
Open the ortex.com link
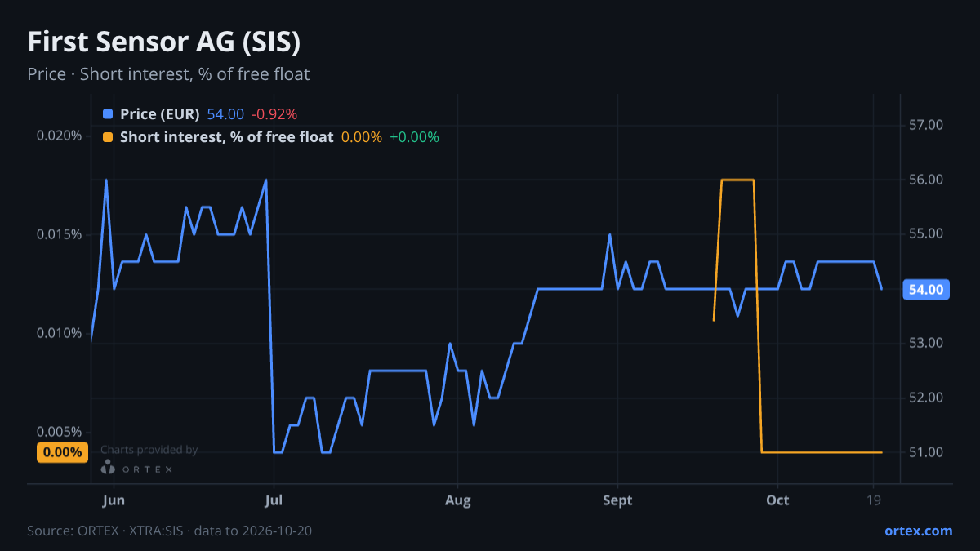(918, 531)
